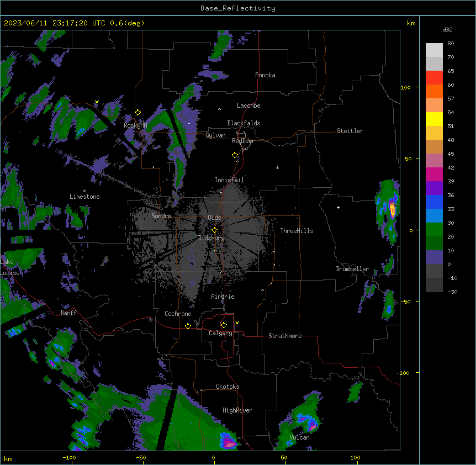
Task: Click the Ponoka city label
Action: pyautogui.click(x=265, y=75)
